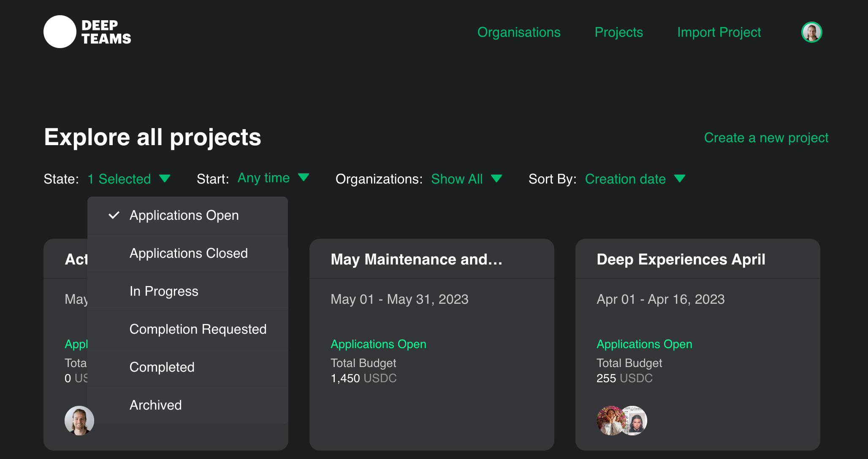Select Completed in state dropdown
Image resolution: width=868 pixels, height=459 pixels.
coord(162,367)
